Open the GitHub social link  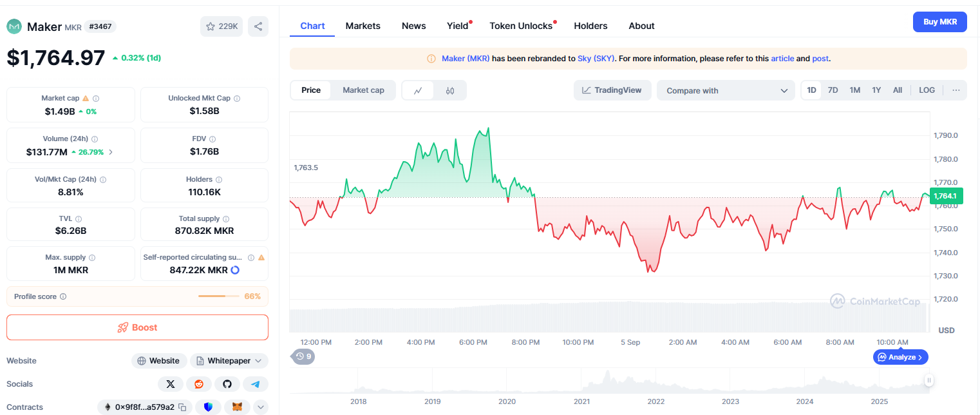coord(227,384)
